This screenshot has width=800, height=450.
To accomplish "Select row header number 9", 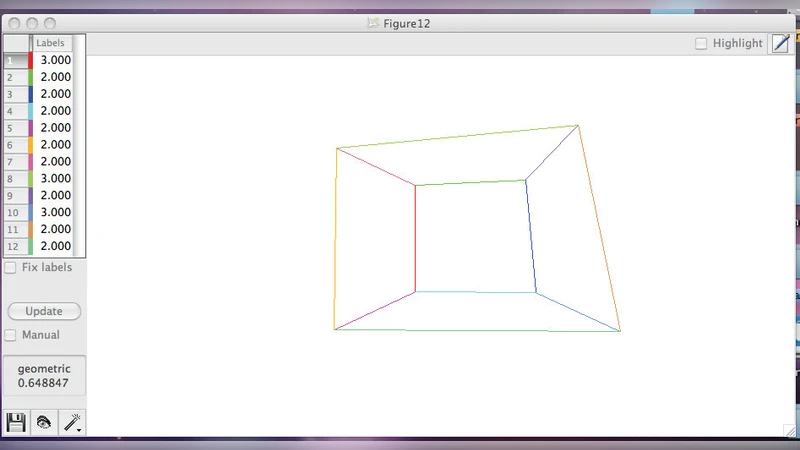I will coord(16,195).
